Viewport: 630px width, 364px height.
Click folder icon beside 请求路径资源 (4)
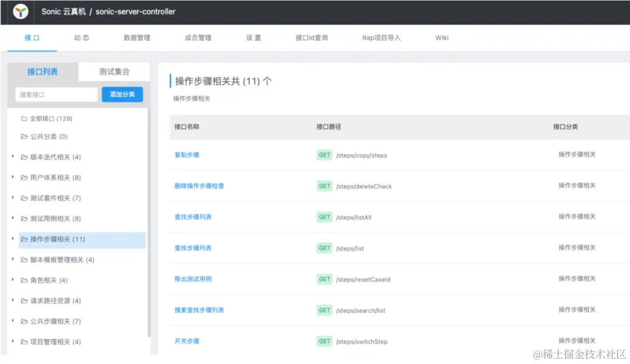click(24, 301)
